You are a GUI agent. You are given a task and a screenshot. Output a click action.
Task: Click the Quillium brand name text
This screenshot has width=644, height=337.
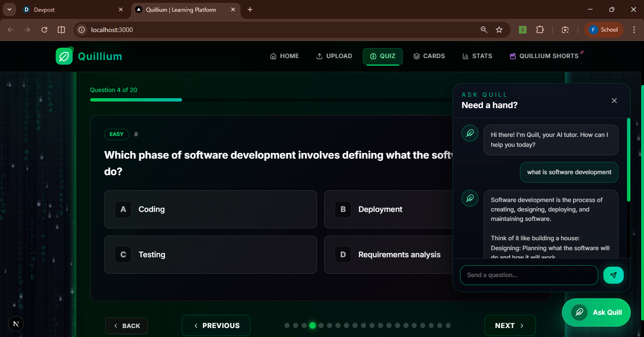100,57
